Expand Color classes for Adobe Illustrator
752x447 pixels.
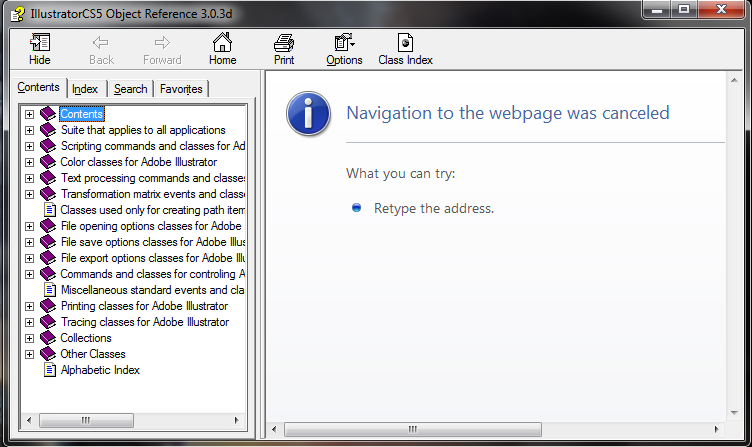point(29,162)
